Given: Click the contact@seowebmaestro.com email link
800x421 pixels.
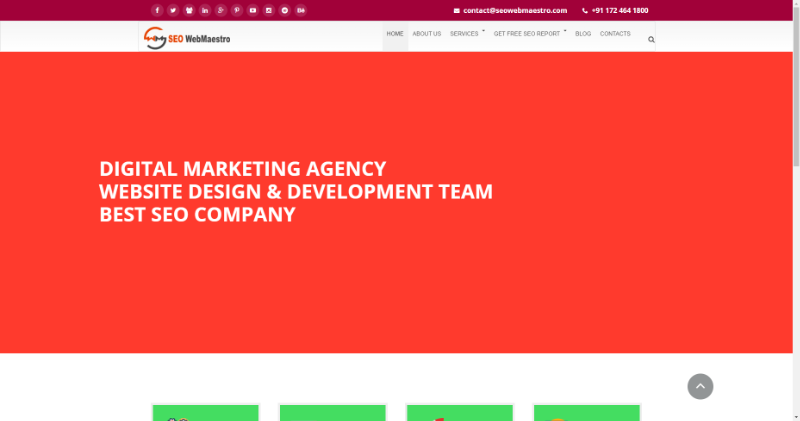Looking at the screenshot, I should pyautogui.click(x=515, y=11).
